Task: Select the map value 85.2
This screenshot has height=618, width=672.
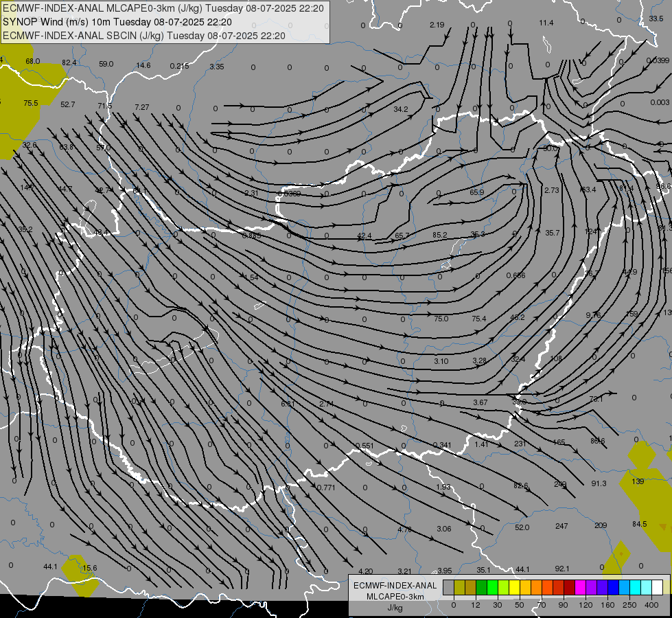Action: [440, 235]
